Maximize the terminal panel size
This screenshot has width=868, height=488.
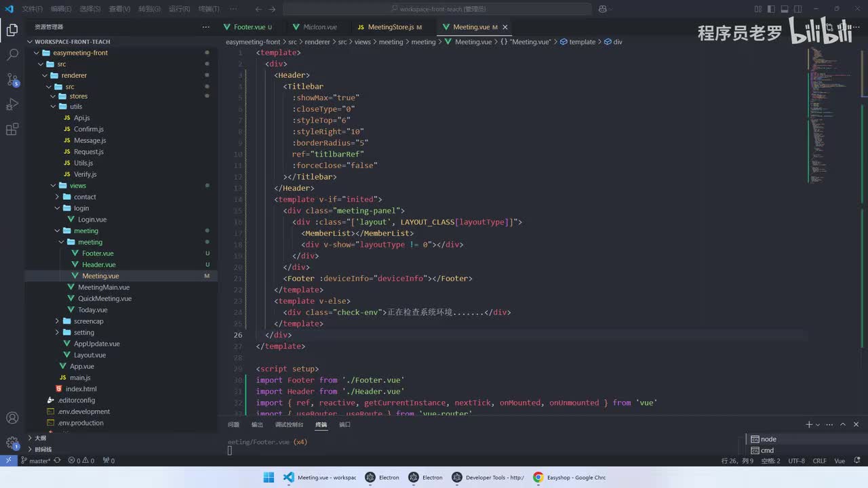843,424
